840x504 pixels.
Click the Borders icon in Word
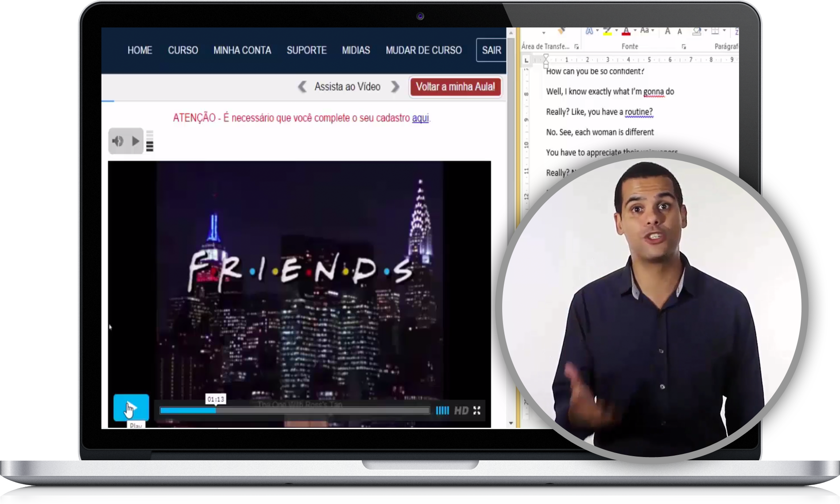click(715, 31)
